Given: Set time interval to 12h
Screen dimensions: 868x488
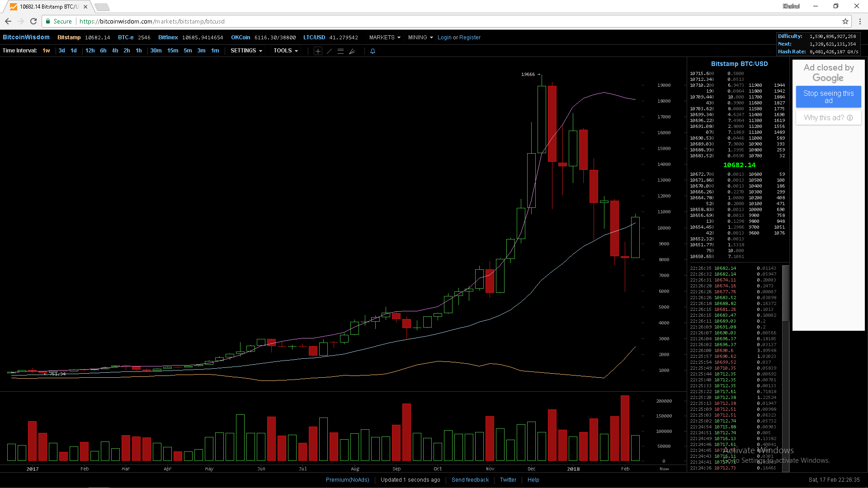Looking at the screenshot, I should tap(90, 51).
